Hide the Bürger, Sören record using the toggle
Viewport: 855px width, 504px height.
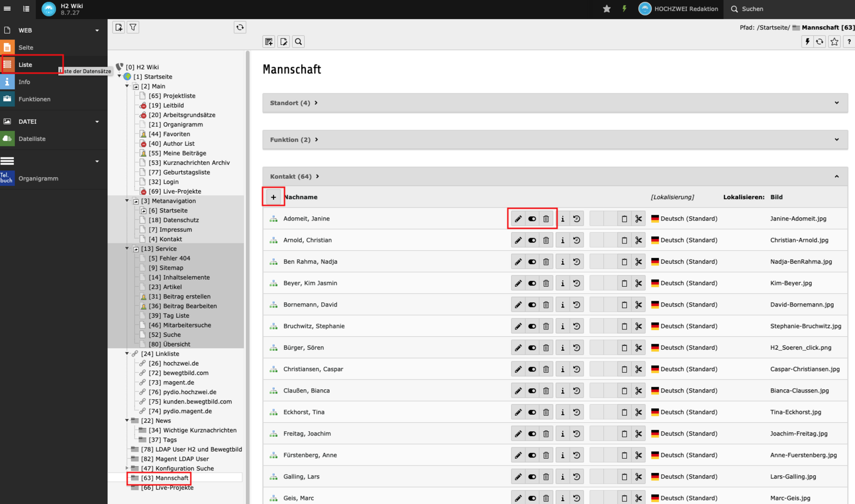(x=532, y=348)
